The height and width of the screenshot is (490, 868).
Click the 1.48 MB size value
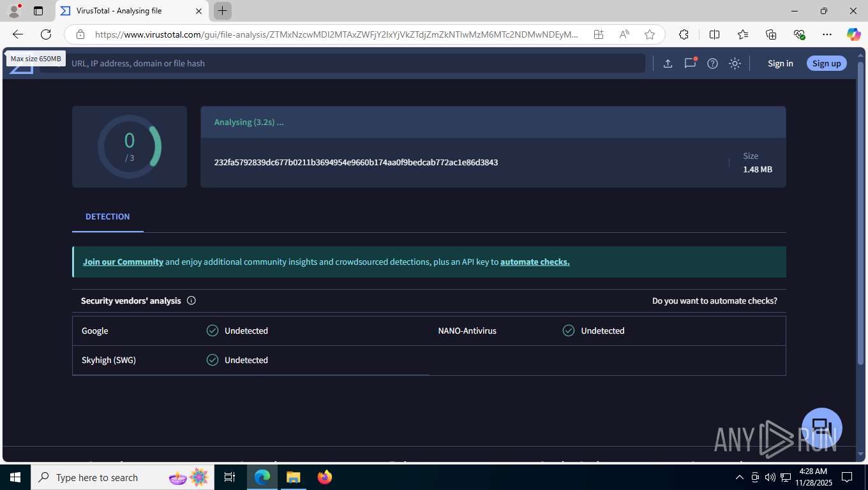(x=758, y=170)
